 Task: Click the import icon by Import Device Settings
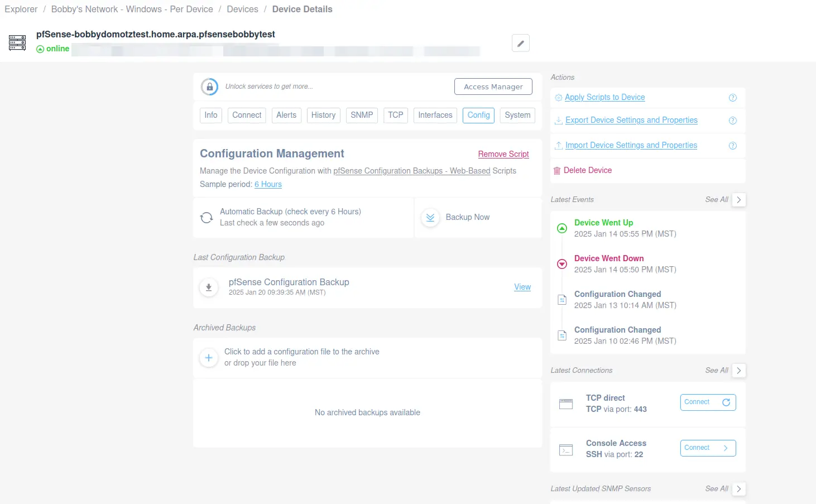(x=559, y=146)
